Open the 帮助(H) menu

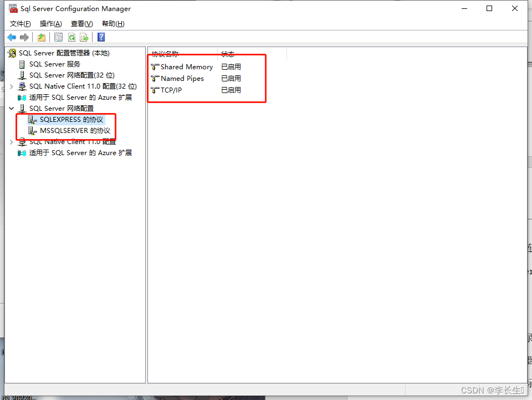coord(113,24)
